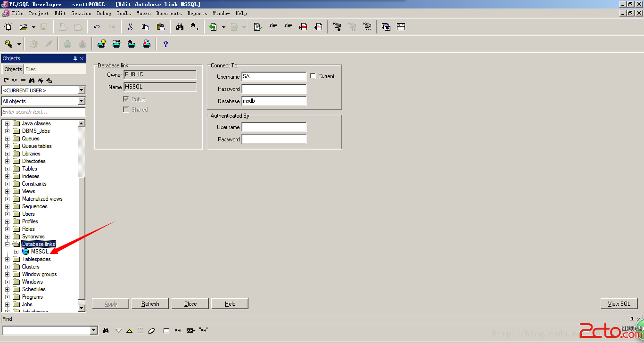Toggle the Shared checkbox
The image size is (644, 343).
pyautogui.click(x=126, y=109)
